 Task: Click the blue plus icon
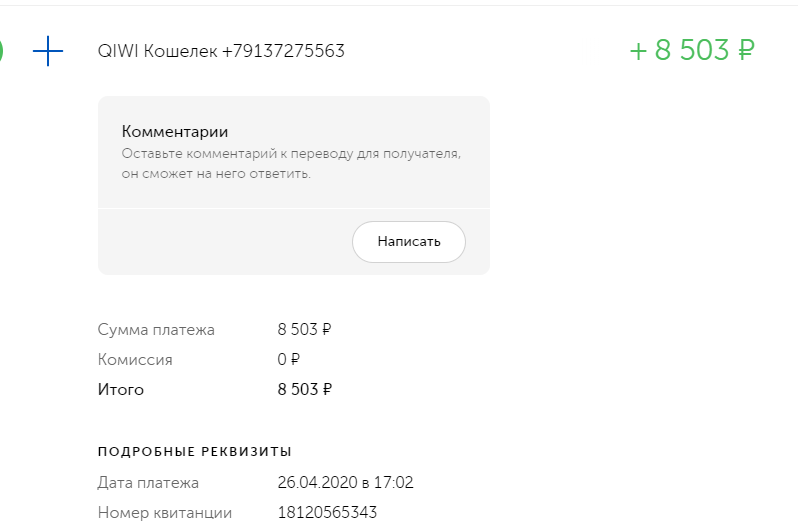click(x=48, y=51)
